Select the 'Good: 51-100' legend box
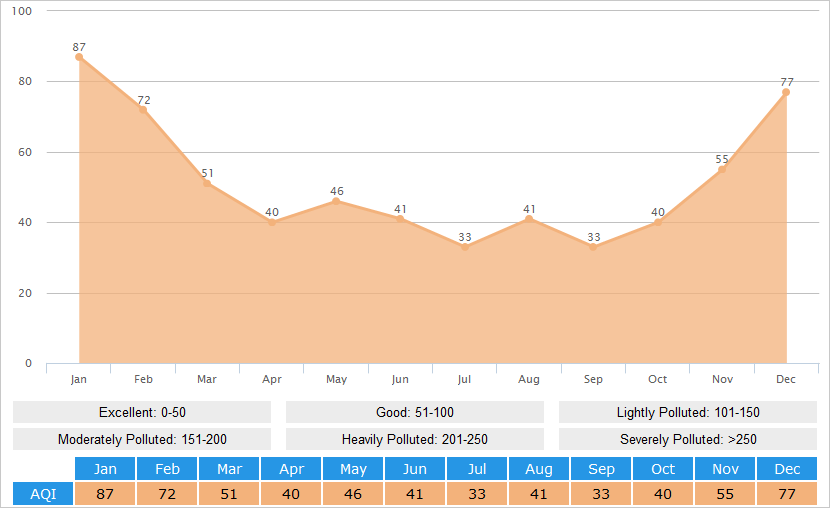 point(415,412)
